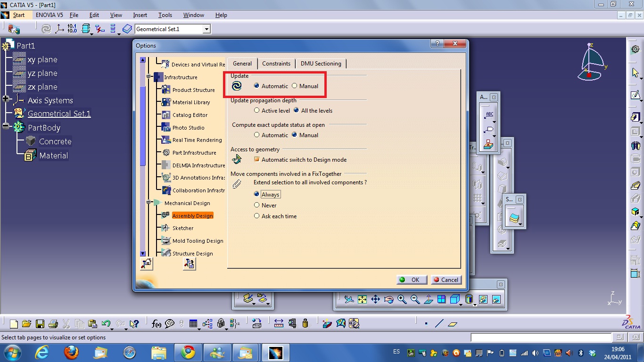
Task: Select the Always radio button
Action: tap(256, 194)
